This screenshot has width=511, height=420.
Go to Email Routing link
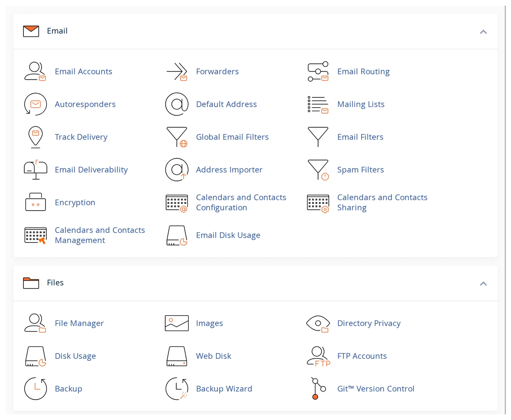pos(363,71)
